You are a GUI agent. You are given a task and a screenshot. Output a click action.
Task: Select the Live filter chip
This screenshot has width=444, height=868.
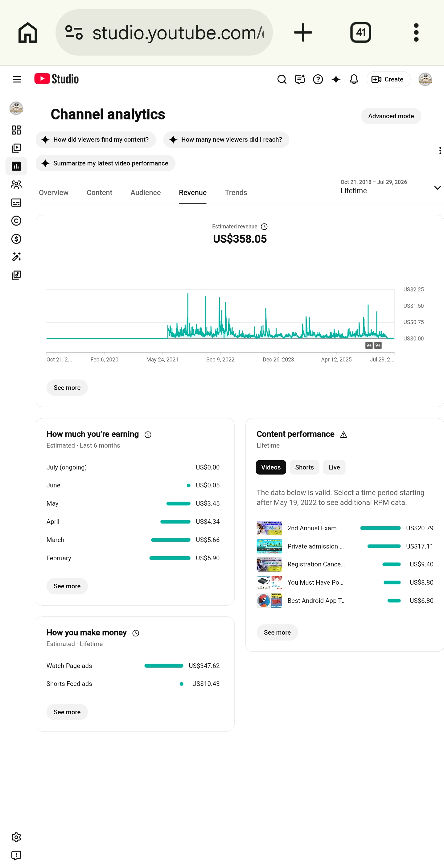(334, 467)
